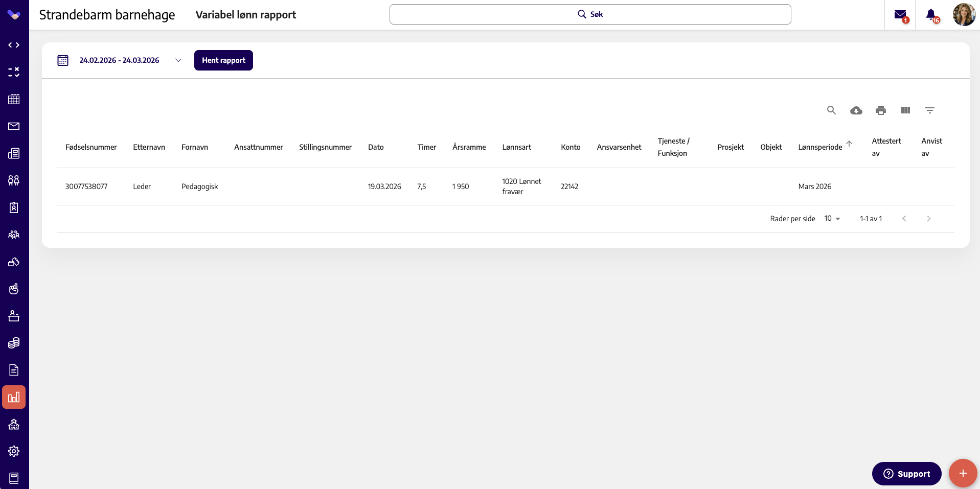The width and height of the screenshot is (980, 489).
Task: Open the calendar grid icon in sidebar
Action: [x=14, y=99]
